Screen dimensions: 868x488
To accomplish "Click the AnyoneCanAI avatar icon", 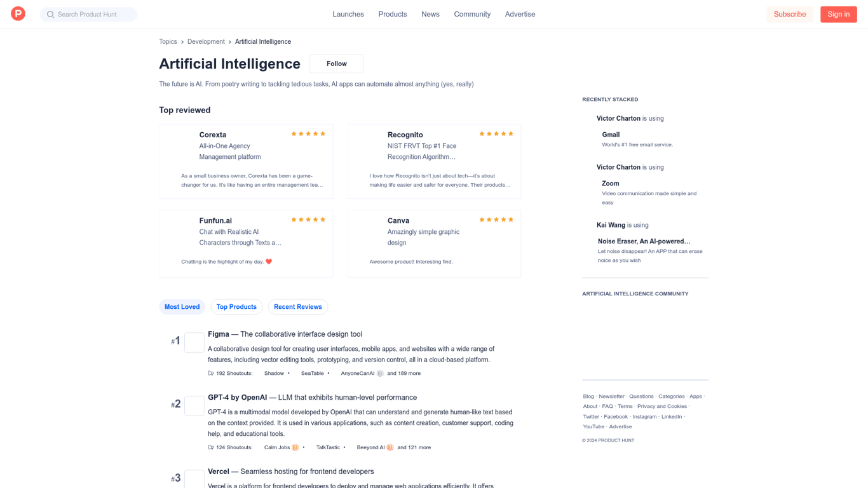I will click(381, 373).
